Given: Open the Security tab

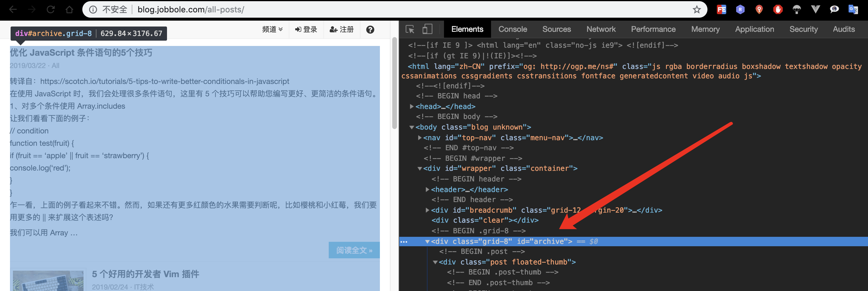Looking at the screenshot, I should coord(803,29).
